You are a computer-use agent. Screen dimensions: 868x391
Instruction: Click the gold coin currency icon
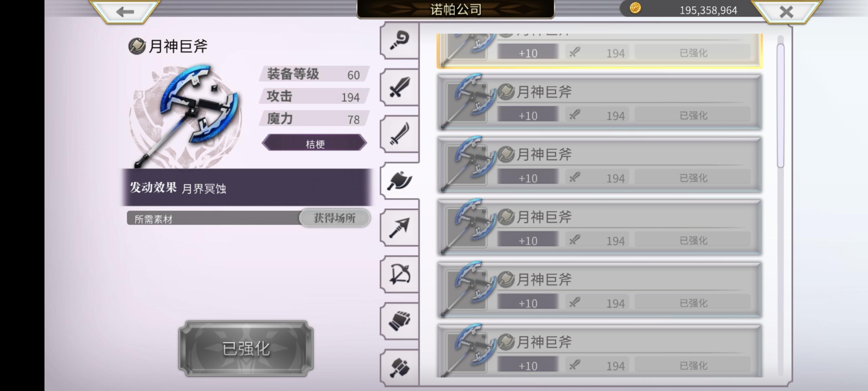(x=635, y=8)
